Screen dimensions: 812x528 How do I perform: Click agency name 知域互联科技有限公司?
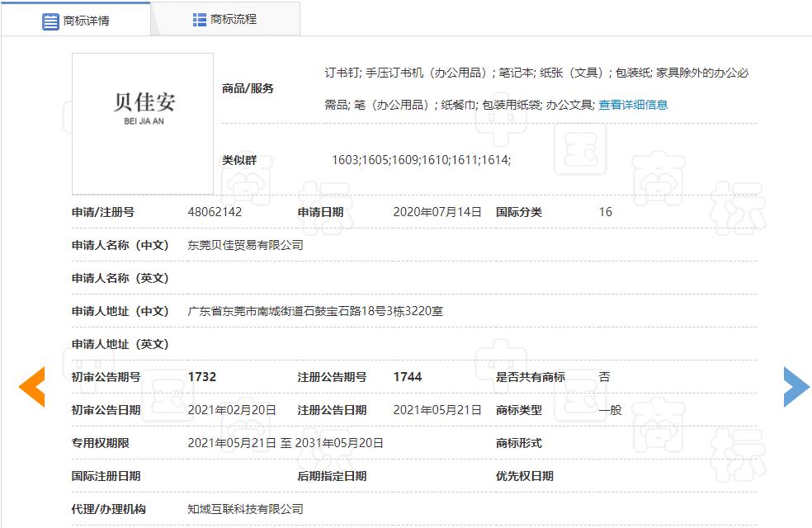(245, 509)
